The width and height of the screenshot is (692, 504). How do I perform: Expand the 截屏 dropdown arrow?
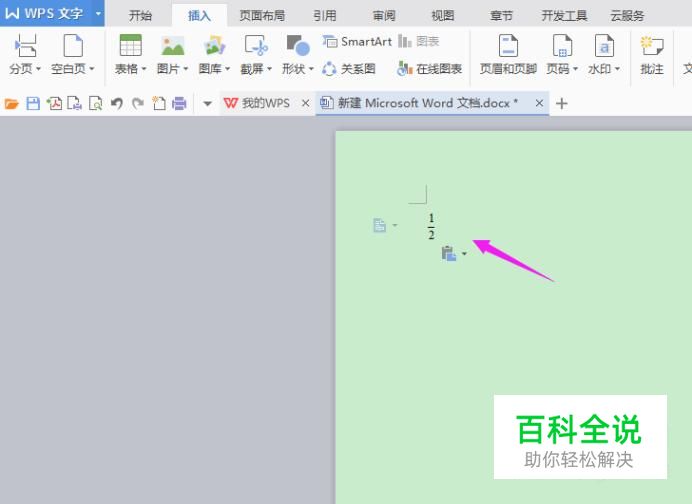pyautogui.click(x=269, y=69)
